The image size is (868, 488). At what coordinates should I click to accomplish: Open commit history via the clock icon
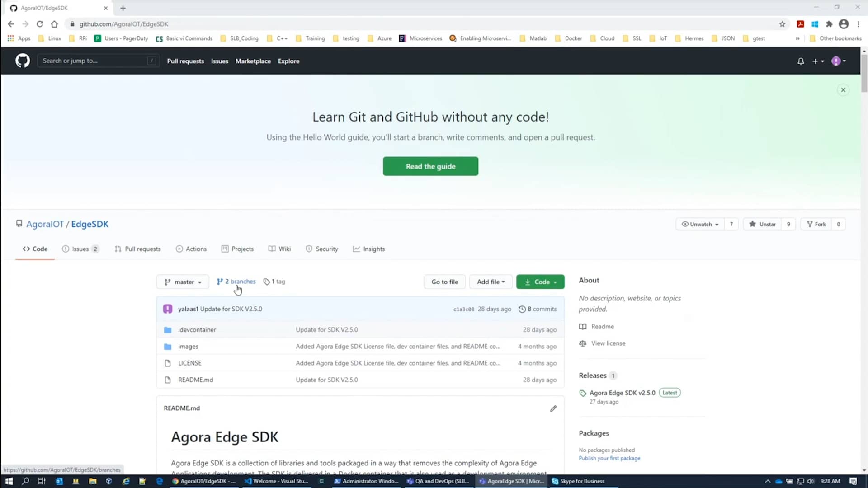(522, 309)
